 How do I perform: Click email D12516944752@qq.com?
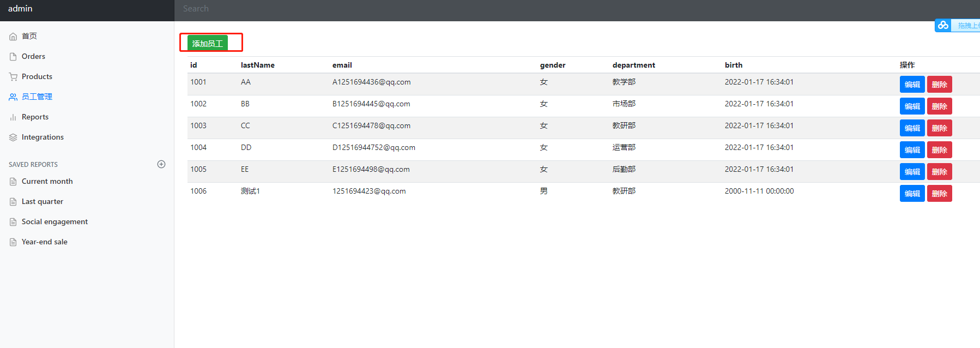tap(374, 147)
